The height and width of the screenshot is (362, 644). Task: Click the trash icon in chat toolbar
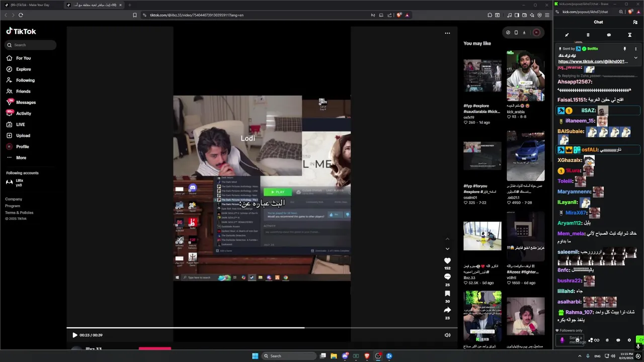(588, 35)
